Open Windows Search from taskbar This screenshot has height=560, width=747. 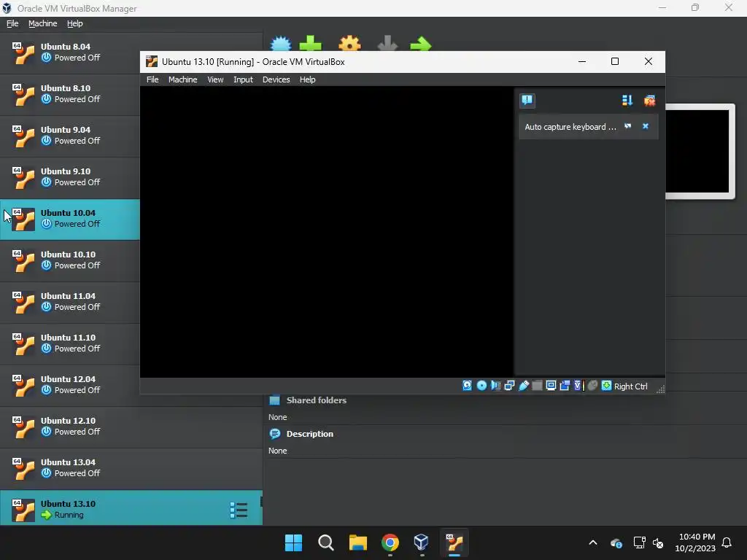pyautogui.click(x=326, y=542)
